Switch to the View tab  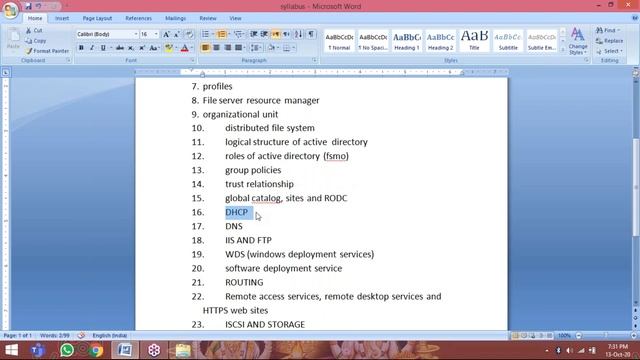(x=235, y=18)
